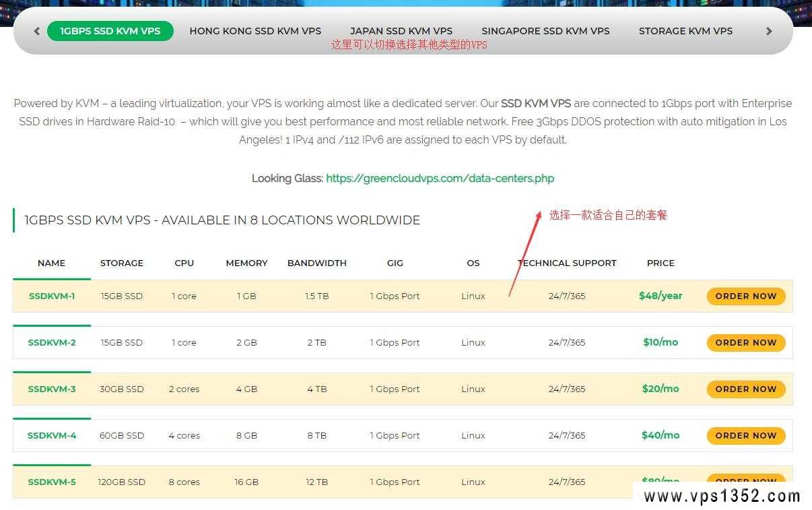This screenshot has width=812, height=510.
Task: Click the left arrow to scroll tab list
Action: [x=36, y=31]
